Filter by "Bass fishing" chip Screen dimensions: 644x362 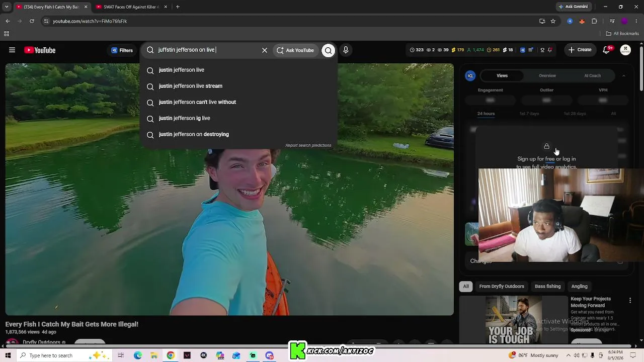click(547, 287)
